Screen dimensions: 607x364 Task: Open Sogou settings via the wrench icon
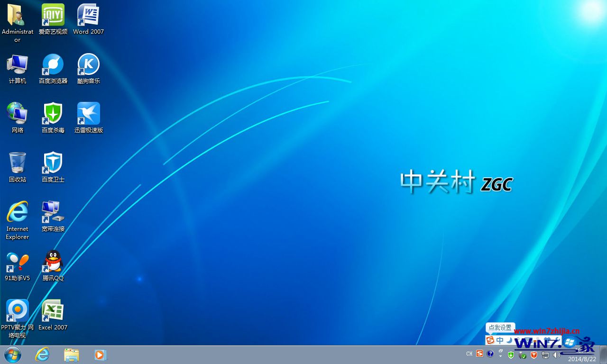(x=557, y=340)
